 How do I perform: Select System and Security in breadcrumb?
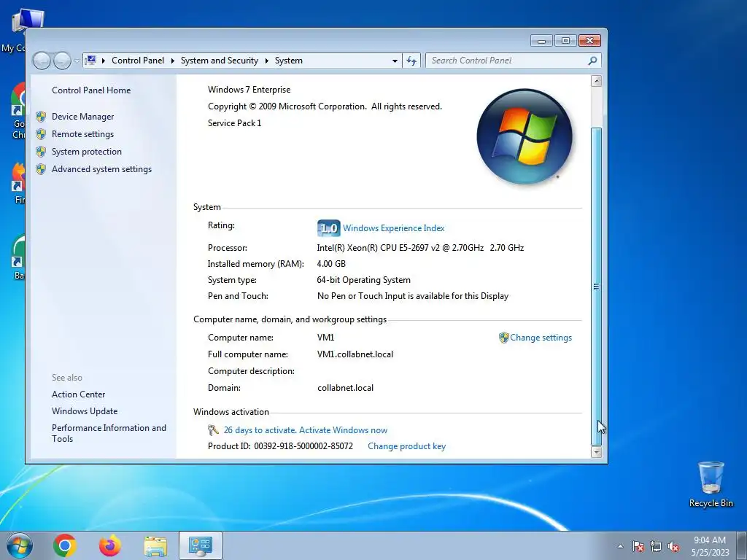[x=219, y=61]
